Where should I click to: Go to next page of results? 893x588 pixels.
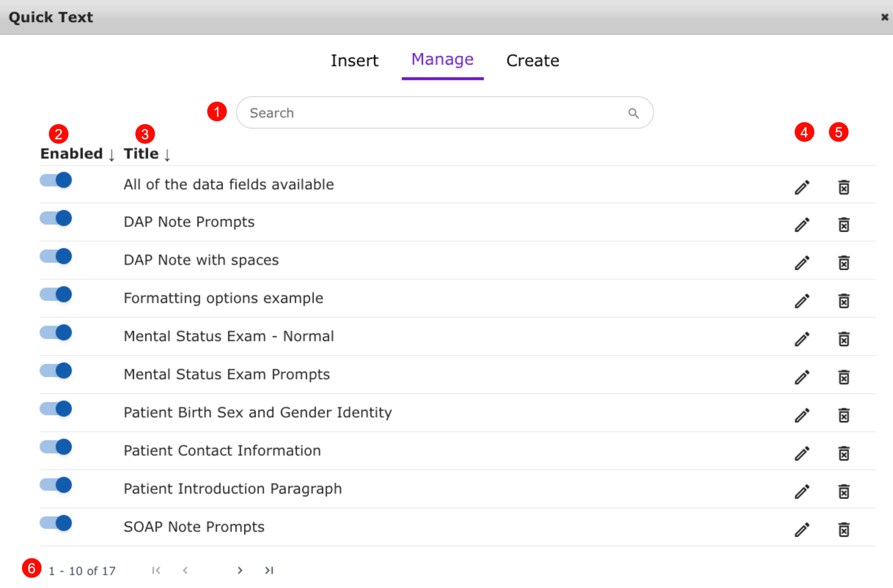click(x=240, y=570)
